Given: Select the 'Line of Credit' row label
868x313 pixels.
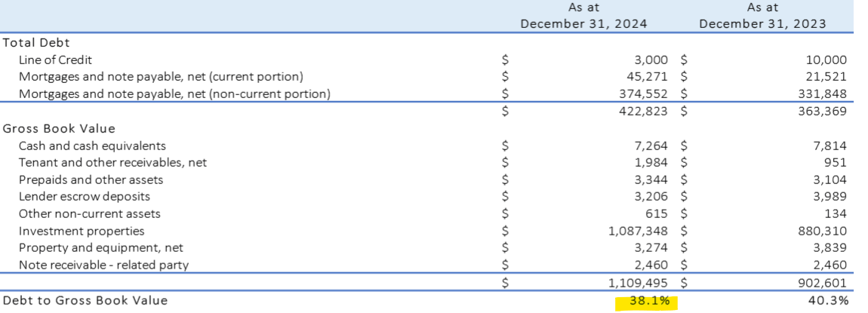Looking at the screenshot, I should point(55,60).
